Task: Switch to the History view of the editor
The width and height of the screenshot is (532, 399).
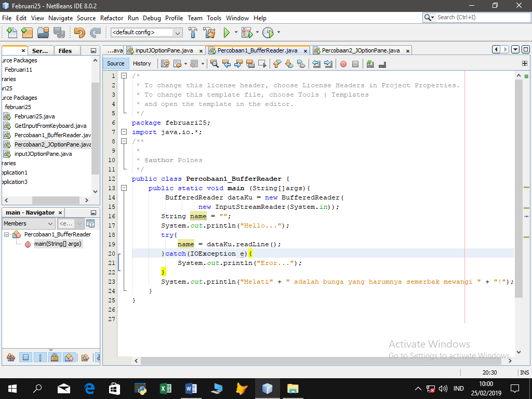Action: pyautogui.click(x=142, y=63)
